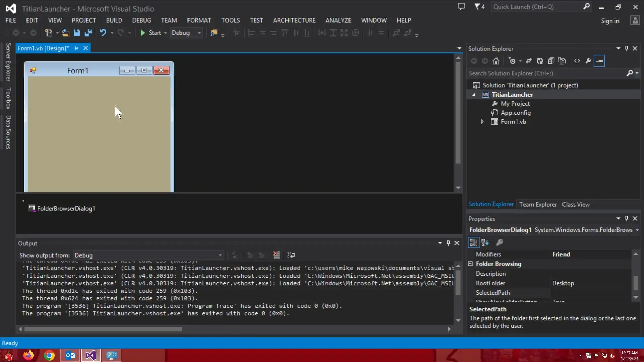
Task: Toggle word wrap in the Output window
Action: 291,255
